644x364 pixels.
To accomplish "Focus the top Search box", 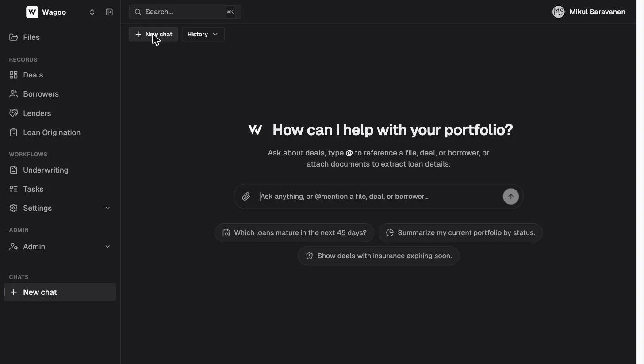I will point(185,12).
